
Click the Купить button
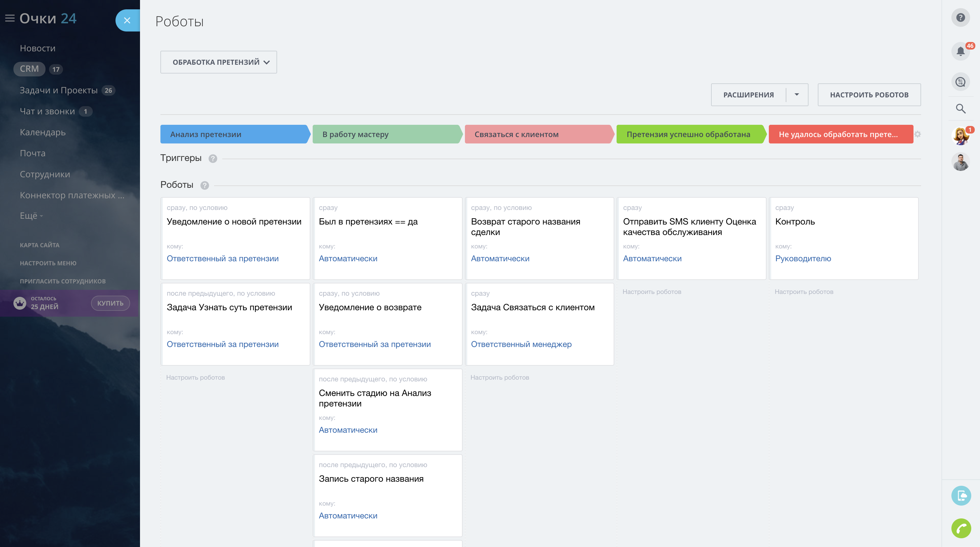click(x=110, y=303)
